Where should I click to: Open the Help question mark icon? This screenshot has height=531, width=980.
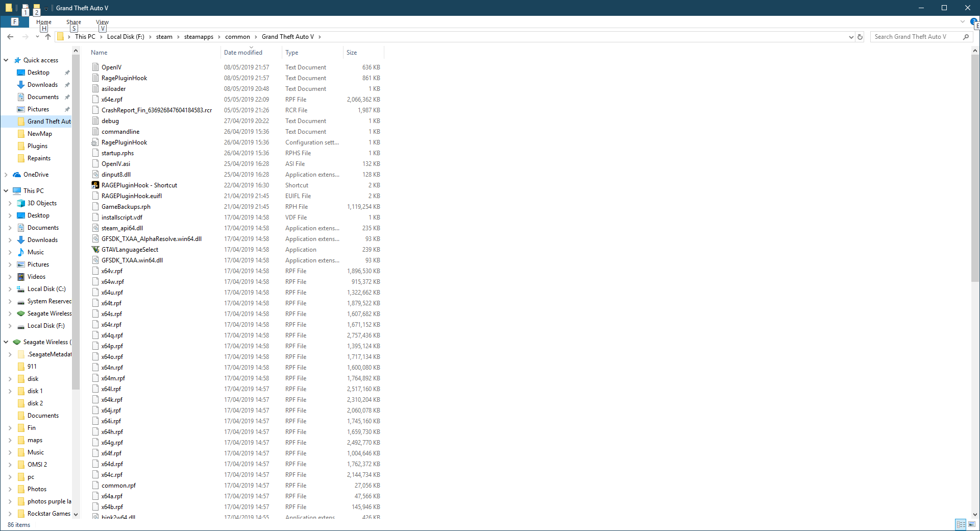tap(973, 22)
